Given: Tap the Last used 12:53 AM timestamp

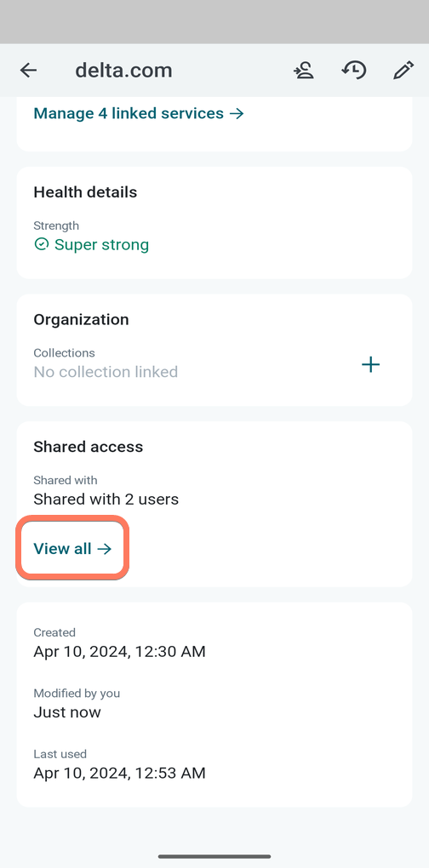Looking at the screenshot, I should (119, 773).
